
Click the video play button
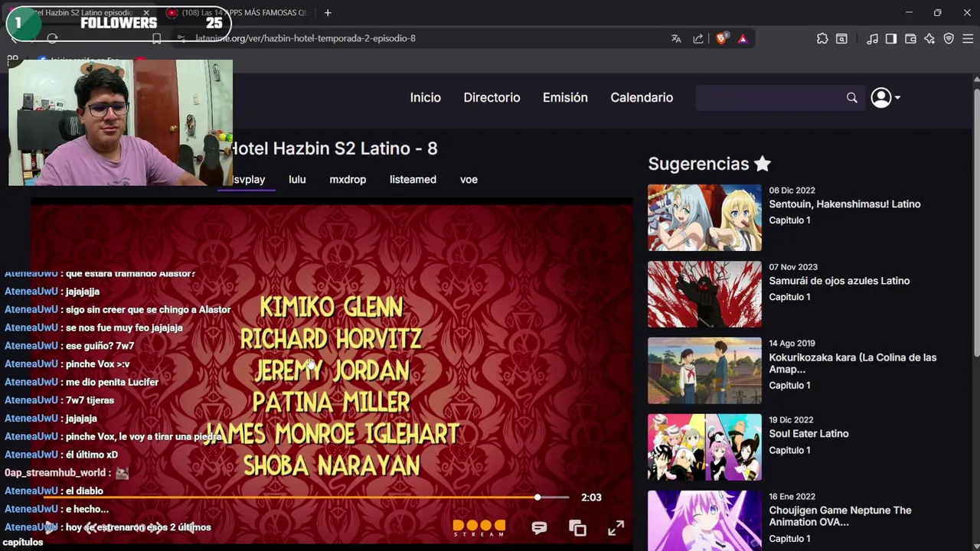(x=49, y=527)
